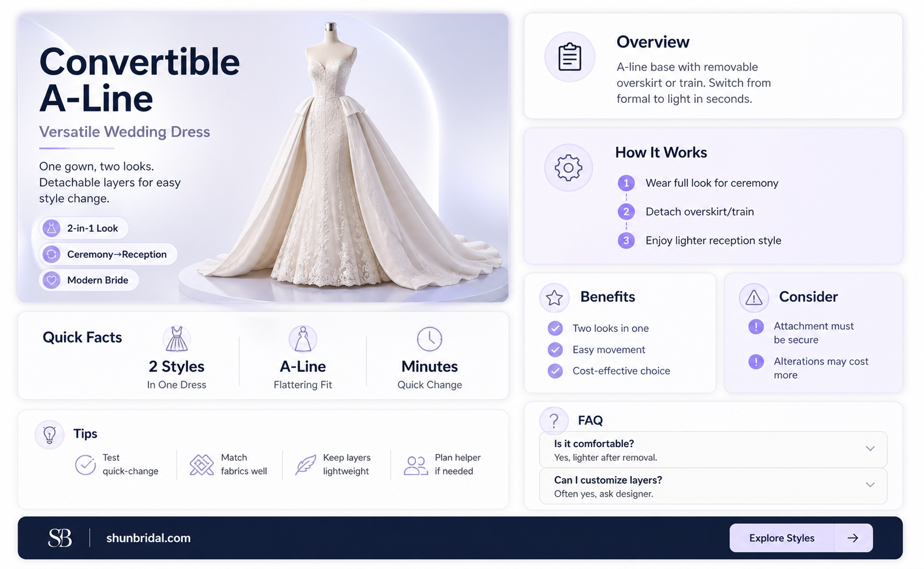The image size is (924, 569).
Task: Select the Ceremony→Reception tag label
Action: point(117,254)
